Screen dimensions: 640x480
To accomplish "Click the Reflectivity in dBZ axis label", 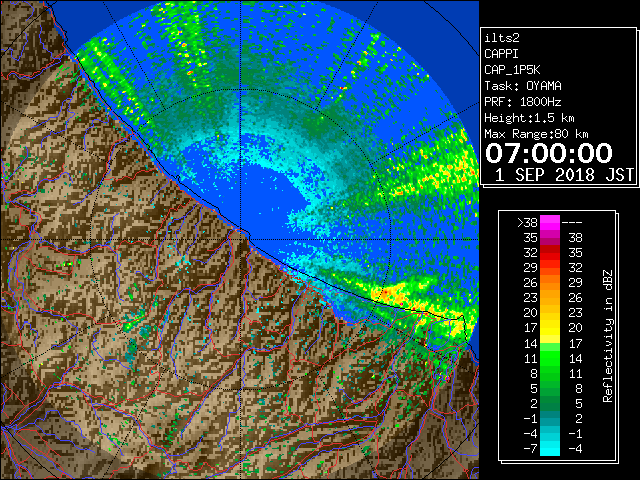I will click(607, 336).
